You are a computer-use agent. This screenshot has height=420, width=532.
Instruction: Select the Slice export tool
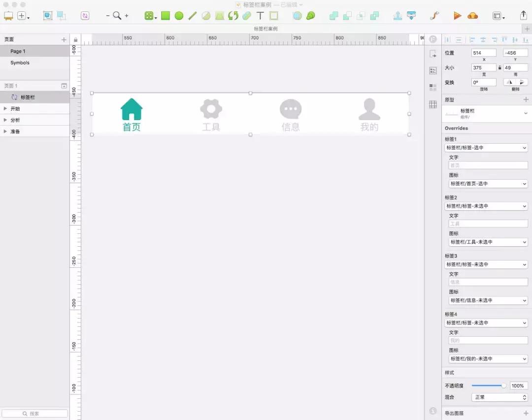click(274, 15)
